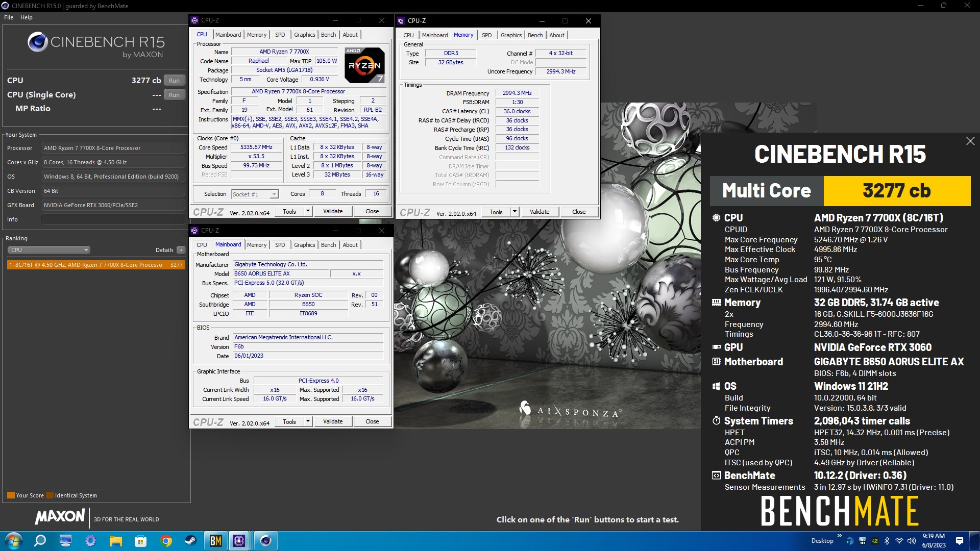Run the CPU multi-core test
The width and height of the screenshot is (980, 551).
point(174,81)
